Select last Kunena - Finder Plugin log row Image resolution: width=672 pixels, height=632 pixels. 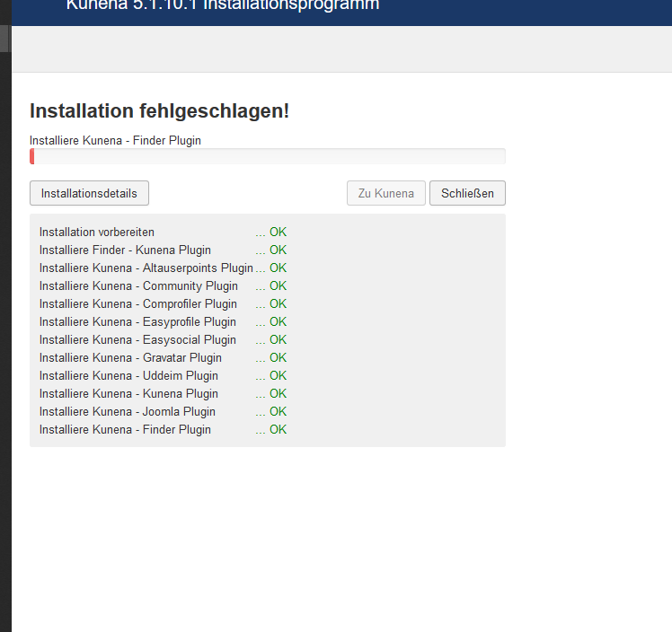coord(163,430)
